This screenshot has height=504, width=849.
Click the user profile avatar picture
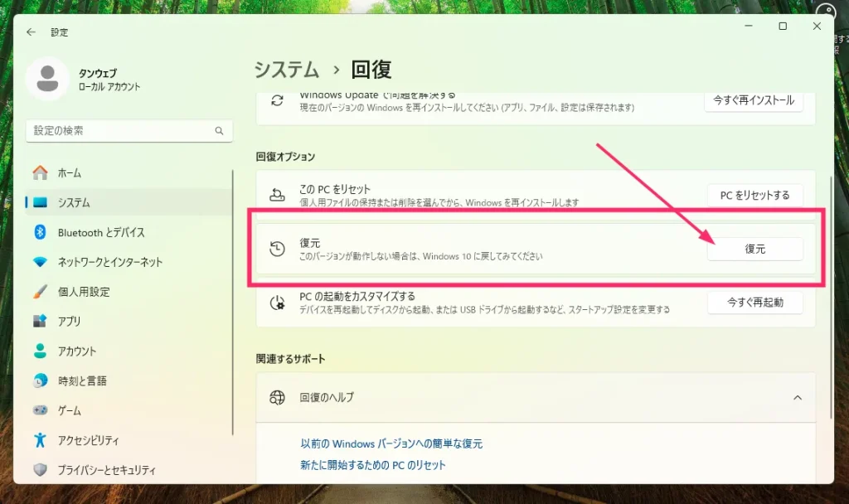(47, 79)
